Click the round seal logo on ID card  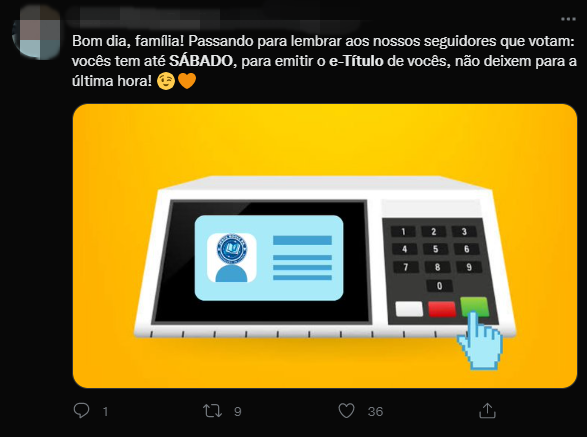coord(231,249)
